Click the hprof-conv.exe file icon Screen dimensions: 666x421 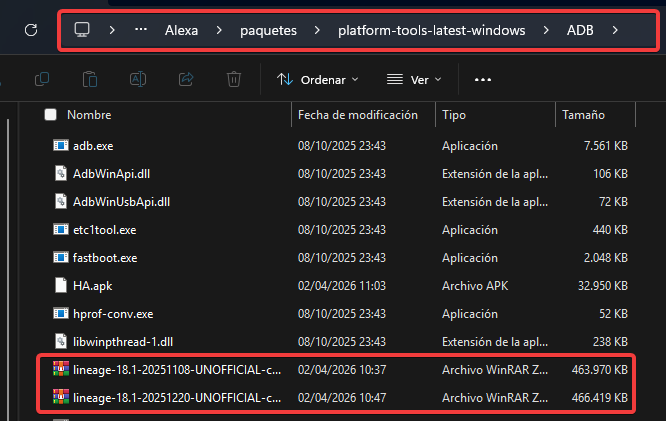(x=61, y=314)
